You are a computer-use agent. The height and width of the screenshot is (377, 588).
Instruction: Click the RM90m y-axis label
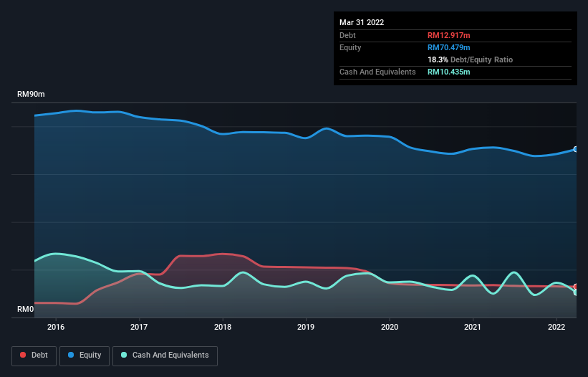pos(31,94)
